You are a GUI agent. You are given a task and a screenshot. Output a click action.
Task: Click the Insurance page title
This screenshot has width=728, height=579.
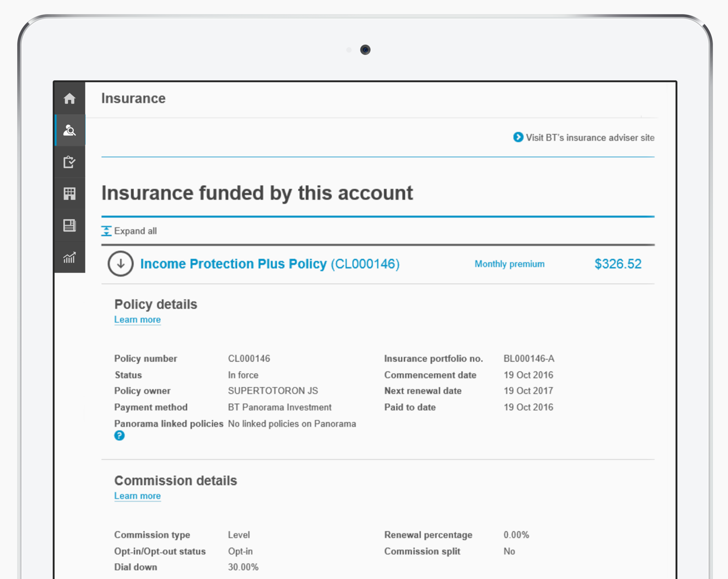(x=133, y=98)
